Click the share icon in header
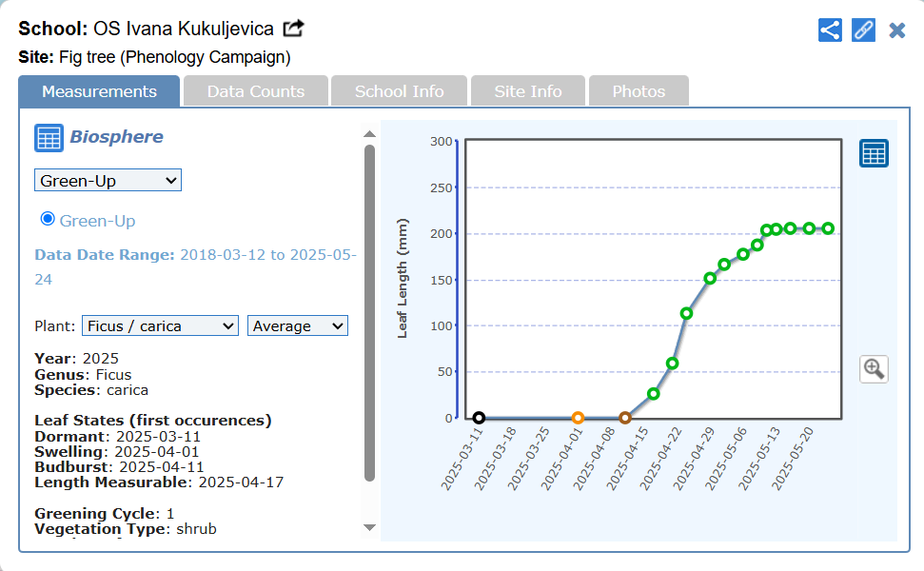The image size is (924, 571). pos(830,30)
